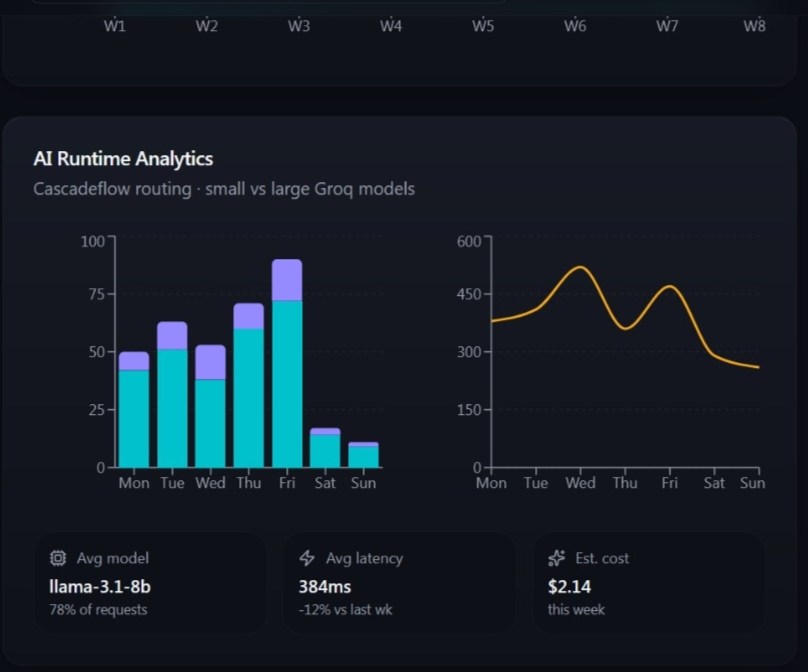Click the '450' latency axis value
Screen dimensions: 808x672
click(x=469, y=294)
